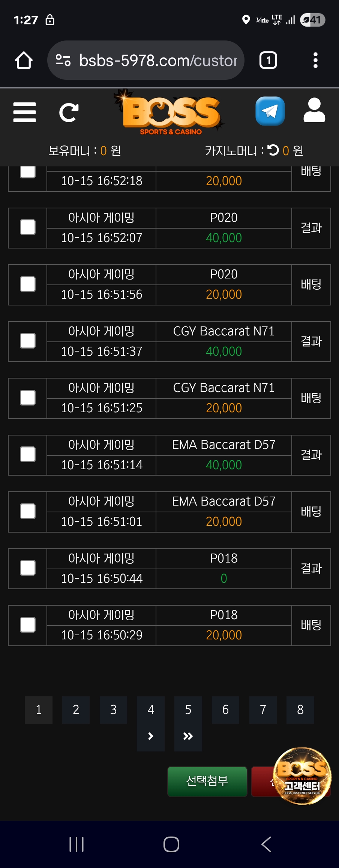This screenshot has height=868, width=339.
Task: Check the P020 40,000 result row
Action: [28, 227]
